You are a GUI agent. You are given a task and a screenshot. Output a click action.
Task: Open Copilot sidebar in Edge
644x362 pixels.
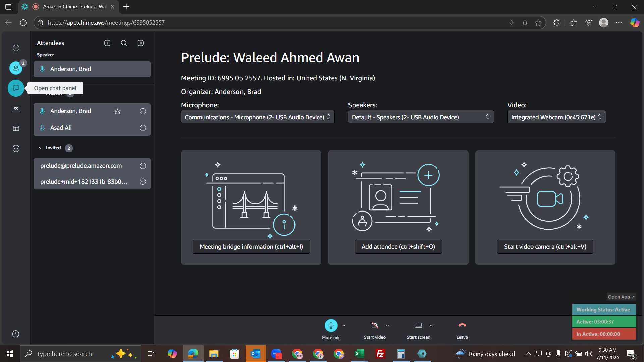(x=635, y=23)
